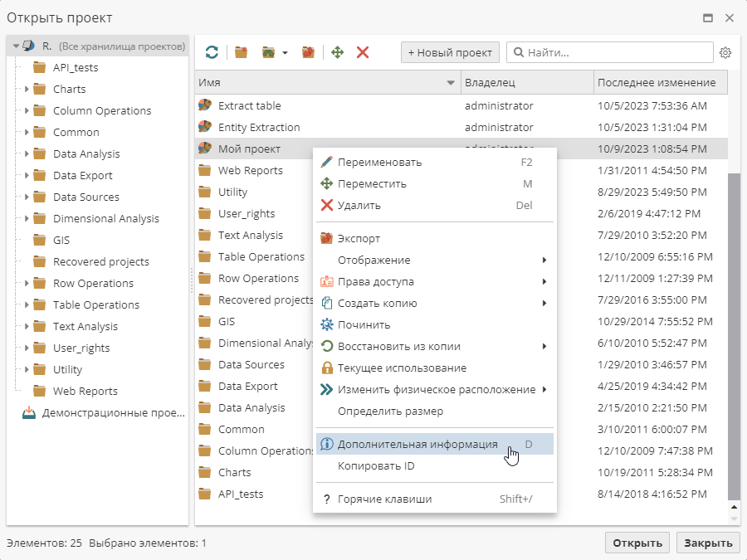Click the pencil icon next to Переименовать
The width and height of the screenshot is (747, 560).
pos(326,162)
